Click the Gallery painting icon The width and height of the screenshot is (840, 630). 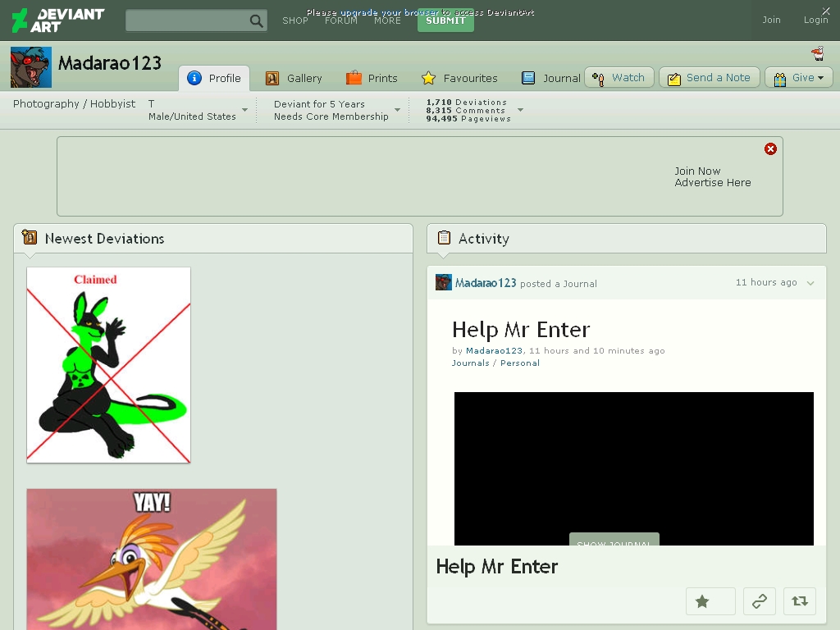point(272,78)
